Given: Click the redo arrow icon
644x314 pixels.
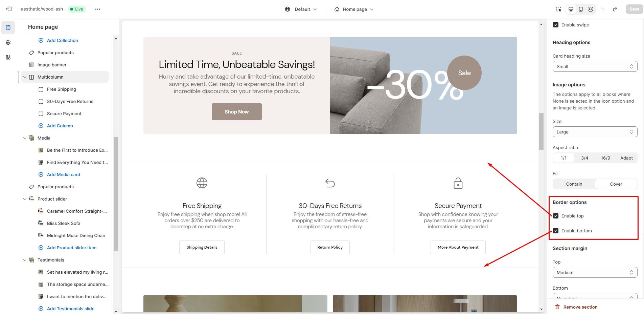Looking at the screenshot, I should 615,9.
